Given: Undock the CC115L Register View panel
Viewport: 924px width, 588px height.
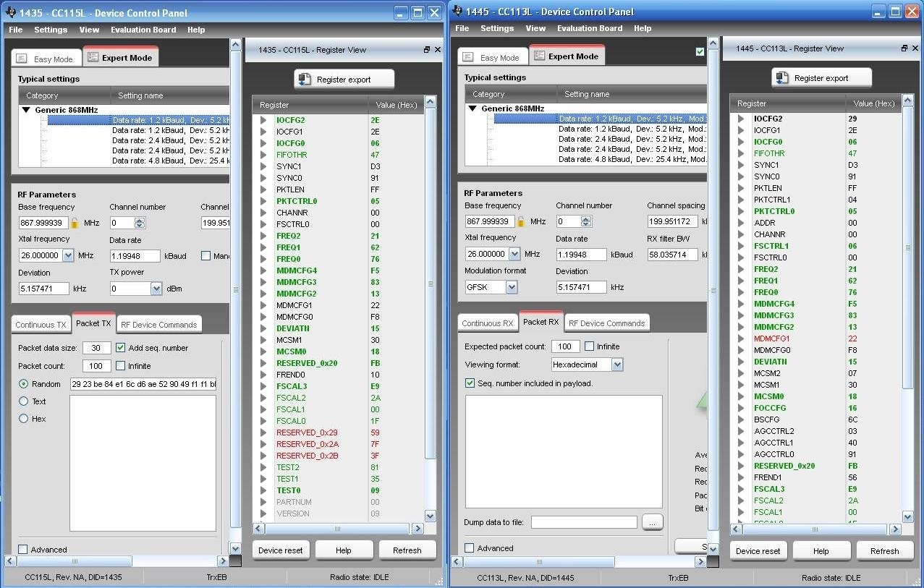Looking at the screenshot, I should click(x=427, y=50).
